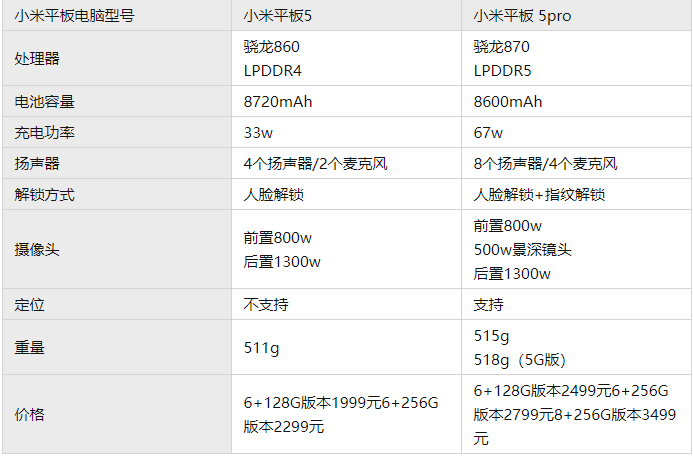The height and width of the screenshot is (457, 693).
Task: Click the 33w charging power cell
Action: tap(258, 133)
